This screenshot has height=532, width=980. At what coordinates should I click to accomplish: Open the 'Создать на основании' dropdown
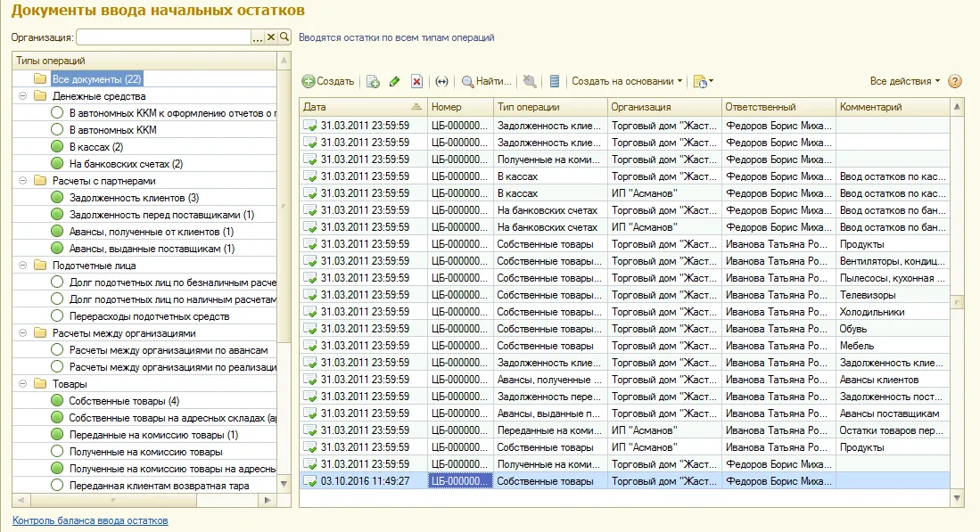click(627, 81)
